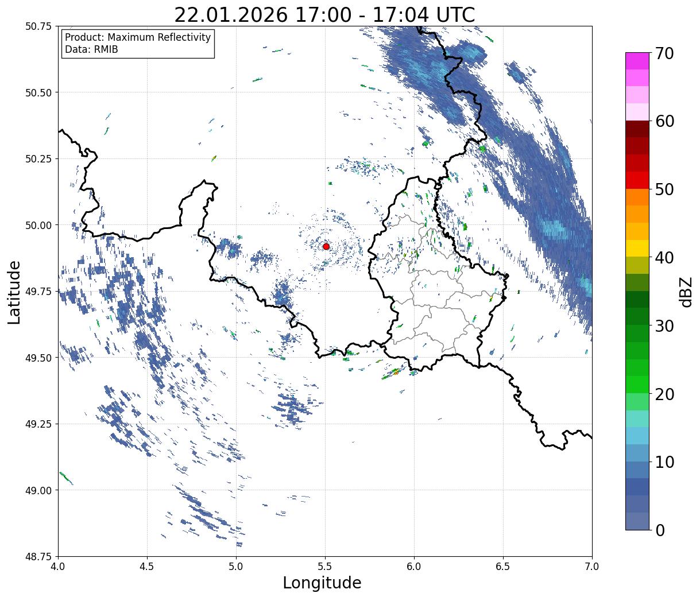Click latitude tick label 50.75
This screenshot has height=597, width=700.
tap(38, 26)
